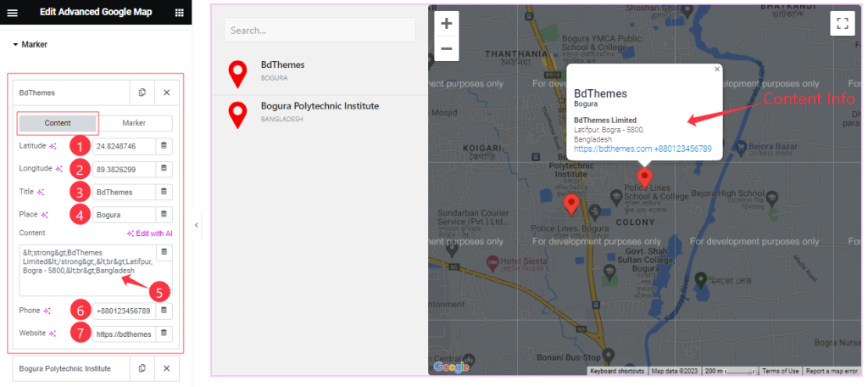Remove the Bogura Polytechnic Institute marker item
Screen dimensions: 868x387
pos(167,368)
